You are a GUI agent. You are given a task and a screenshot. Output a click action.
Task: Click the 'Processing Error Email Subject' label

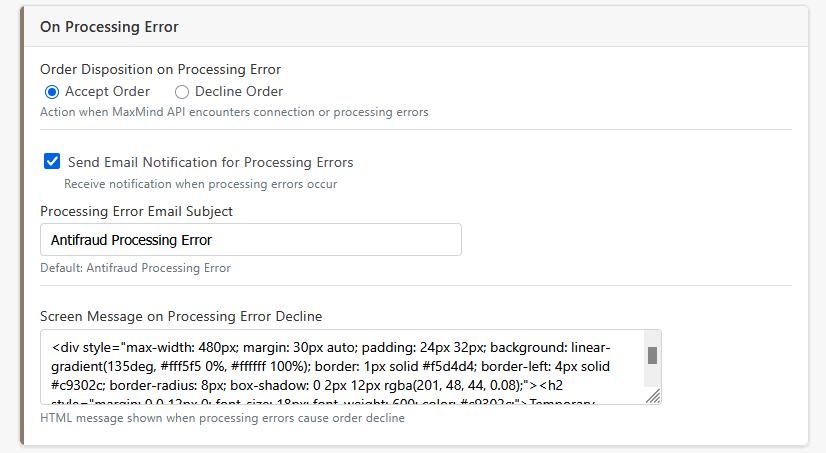(136, 211)
